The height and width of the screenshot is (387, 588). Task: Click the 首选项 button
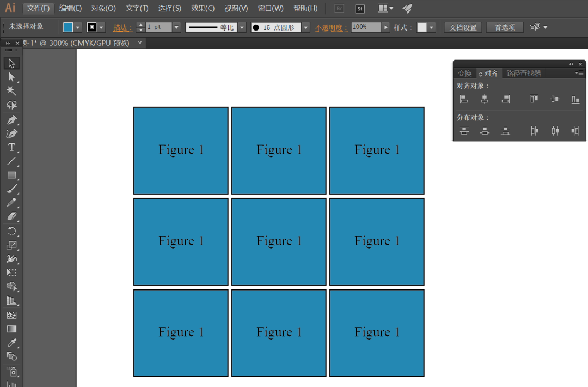click(505, 27)
